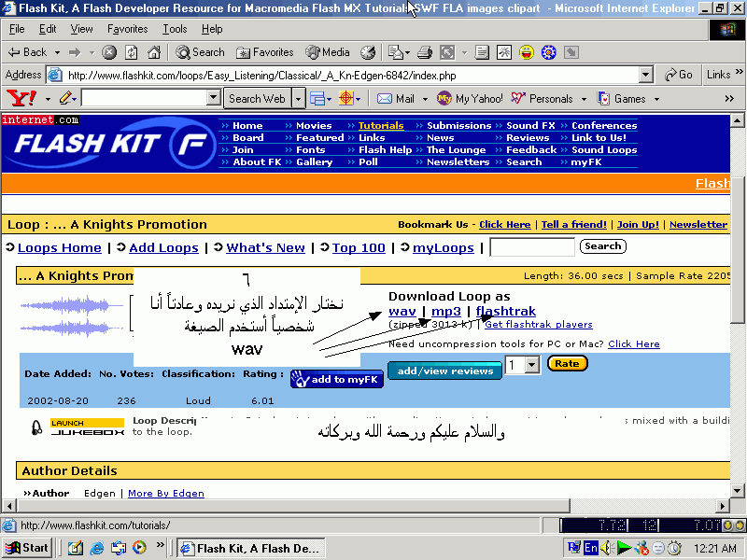This screenshot has height=560, width=747.
Task: Click the Go button beside address bar
Action: click(x=679, y=75)
